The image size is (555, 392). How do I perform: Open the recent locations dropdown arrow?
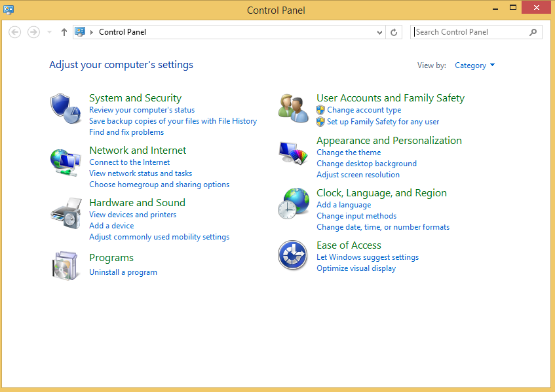(49, 32)
